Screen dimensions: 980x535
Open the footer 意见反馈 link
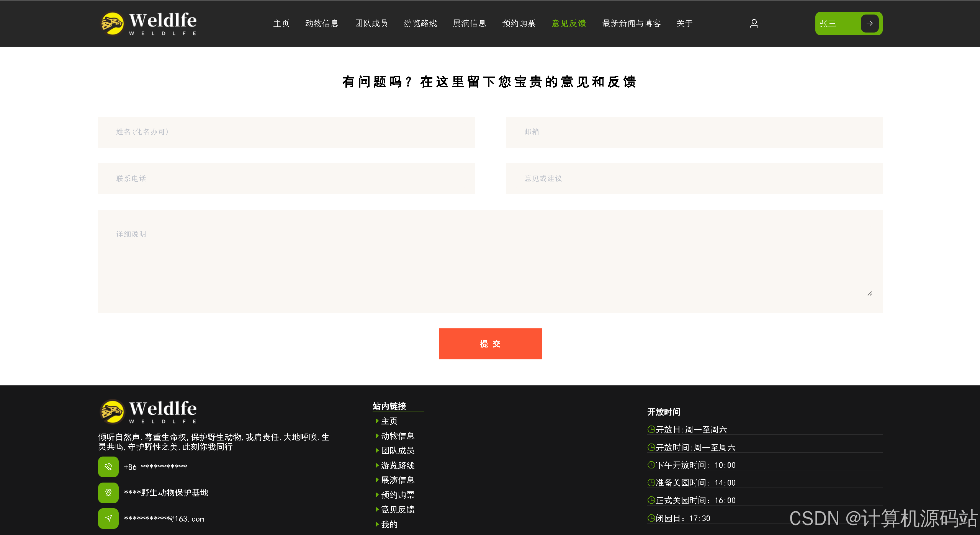[x=398, y=509]
